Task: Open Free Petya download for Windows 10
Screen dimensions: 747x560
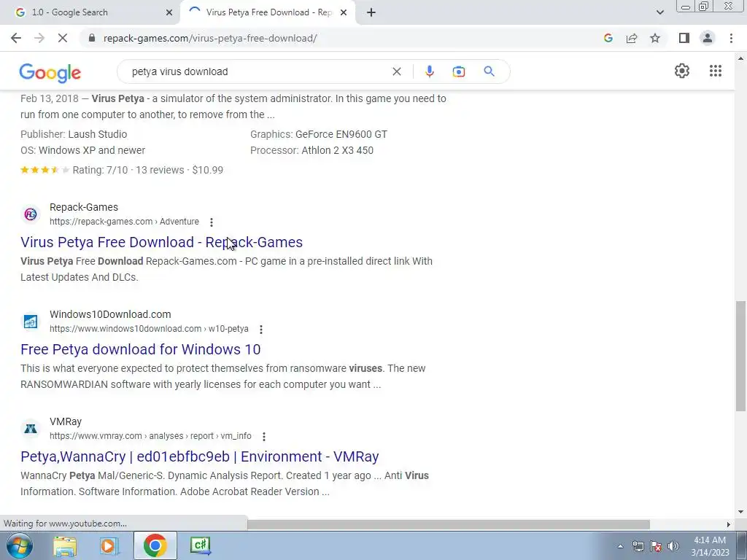Action: coord(141,349)
